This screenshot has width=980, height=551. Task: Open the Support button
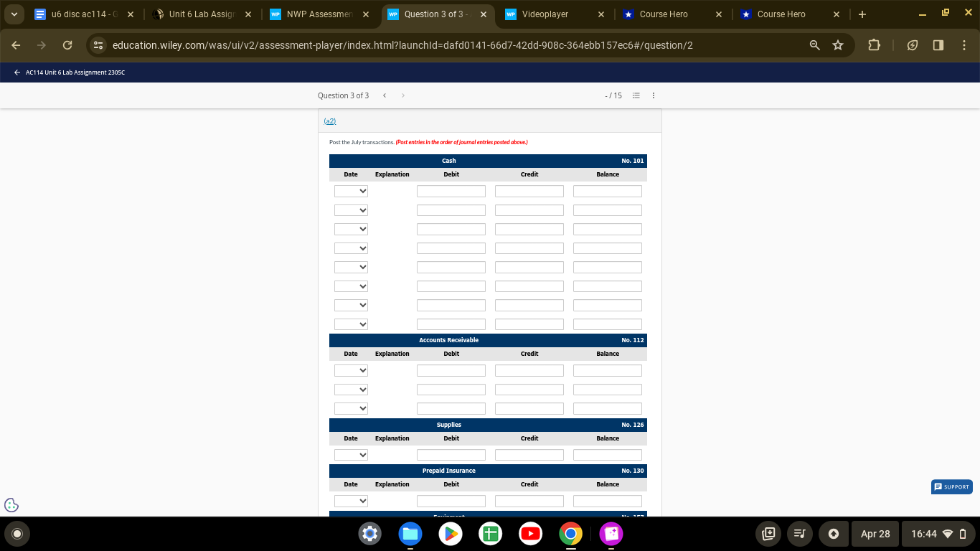952,487
